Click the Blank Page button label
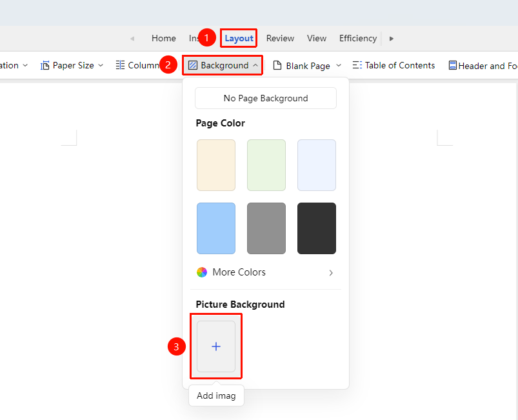 tap(308, 66)
